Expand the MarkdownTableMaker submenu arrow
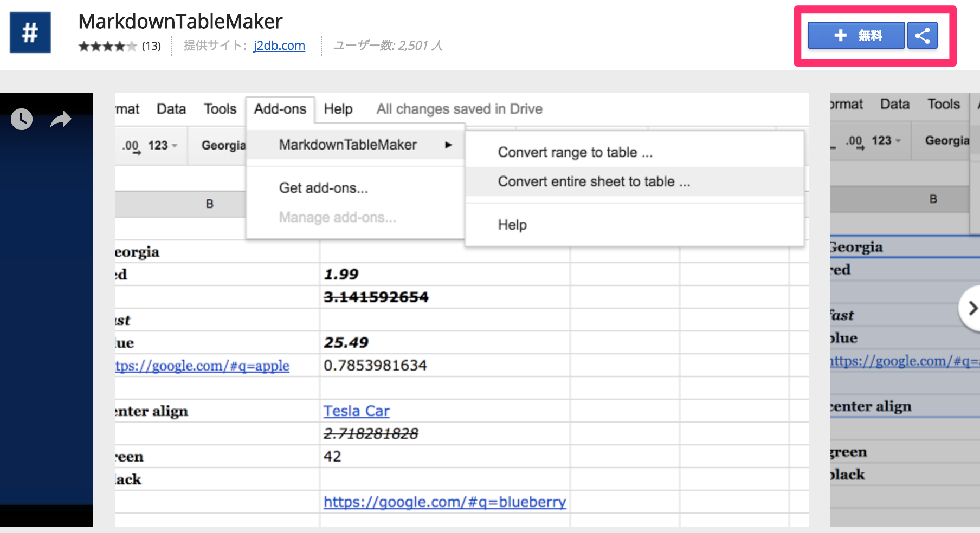 448,145
